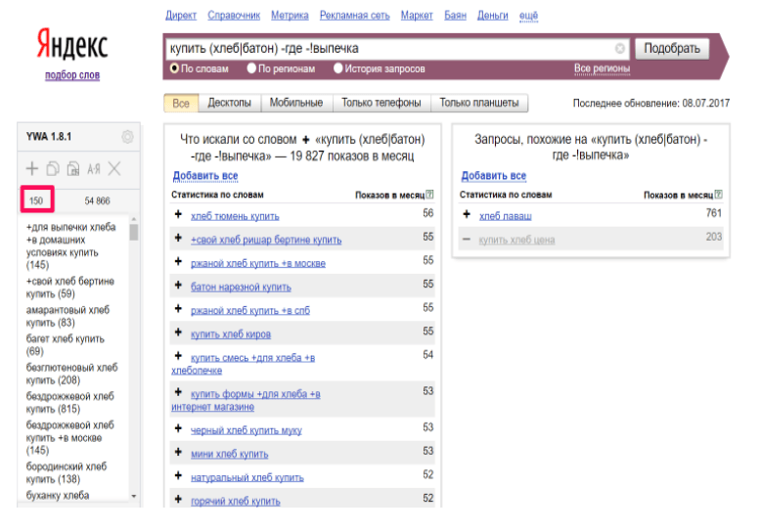This screenshot has width=761, height=532.
Task: Switch to the 'Все' device tab
Action: pos(181,103)
